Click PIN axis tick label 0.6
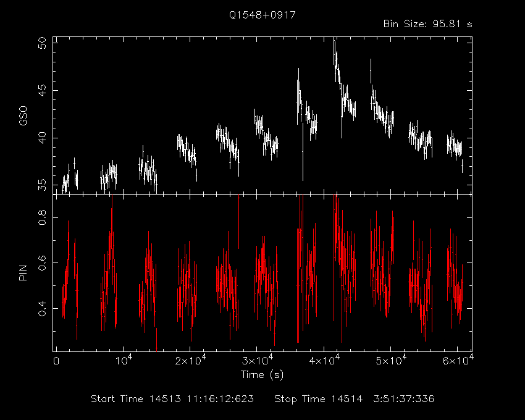This screenshot has width=525, height=420. (x=43, y=263)
